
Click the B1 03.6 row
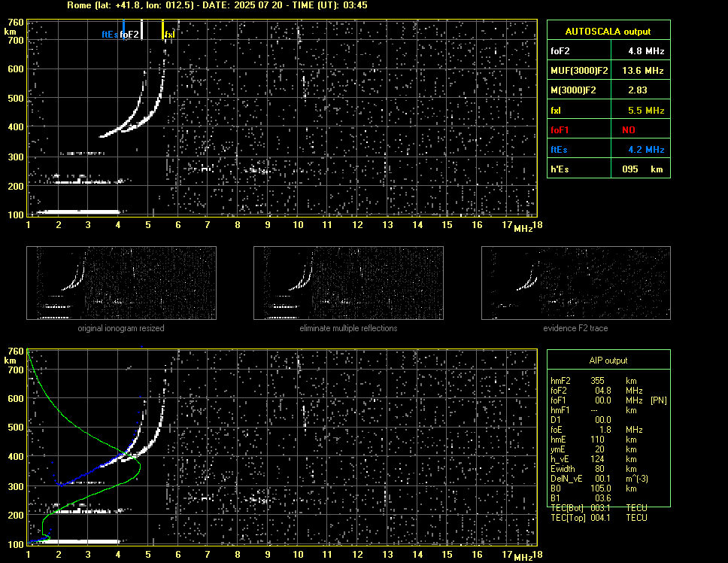(581, 498)
